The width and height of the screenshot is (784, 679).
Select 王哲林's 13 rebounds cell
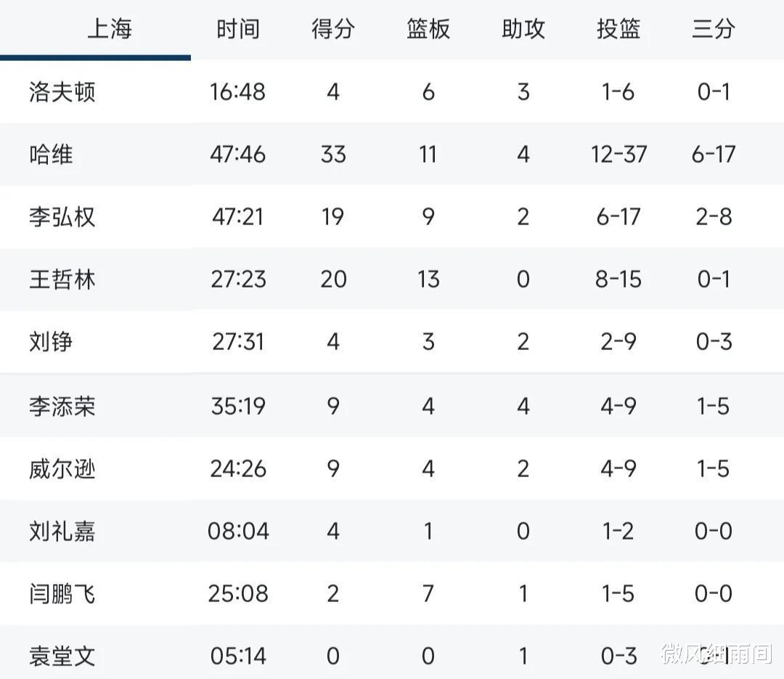point(428,279)
